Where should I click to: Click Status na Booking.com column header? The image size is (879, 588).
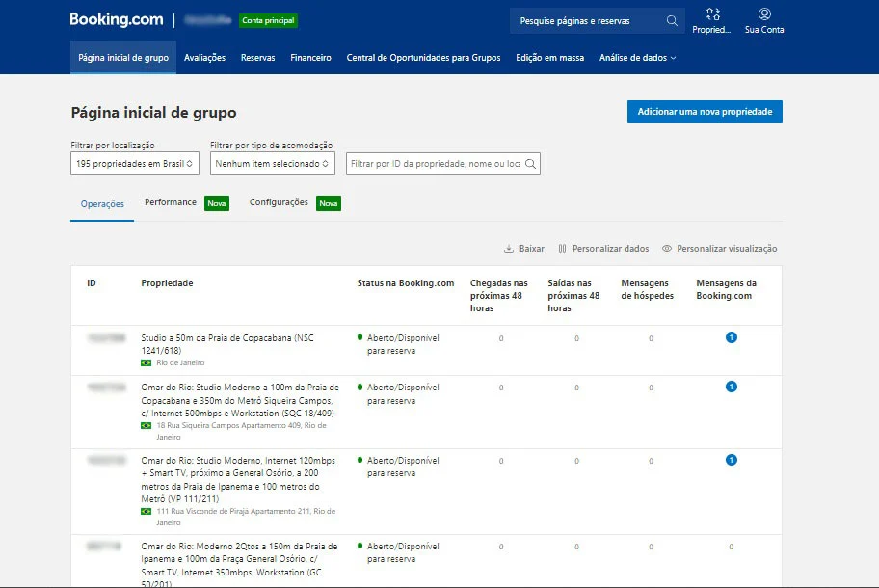tap(406, 283)
